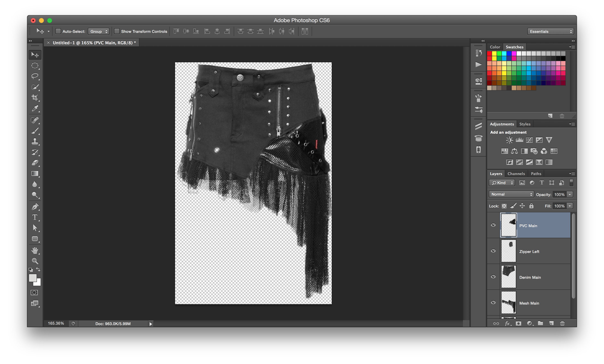Enable Show Transform Controls checkbox
604x364 pixels.
117,31
